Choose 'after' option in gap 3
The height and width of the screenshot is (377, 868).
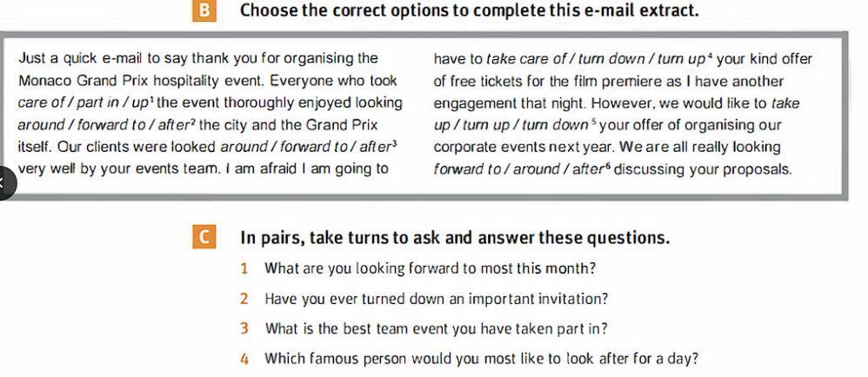[x=374, y=147]
